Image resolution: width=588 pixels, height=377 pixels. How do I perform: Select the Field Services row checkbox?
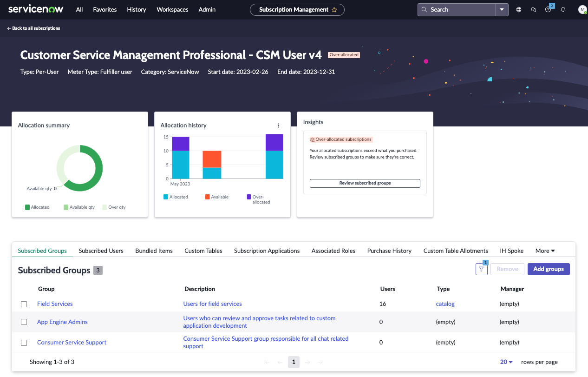coord(24,304)
